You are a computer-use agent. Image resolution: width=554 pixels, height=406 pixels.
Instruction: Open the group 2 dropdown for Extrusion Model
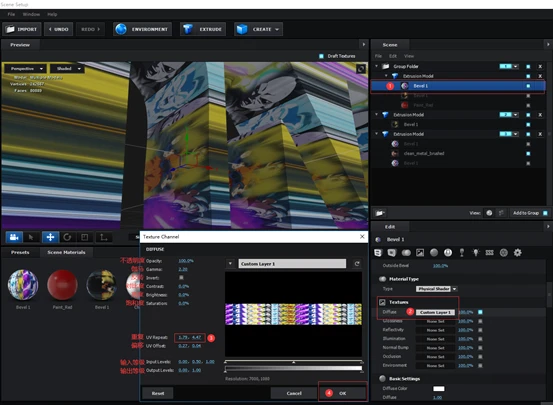[x=516, y=114]
